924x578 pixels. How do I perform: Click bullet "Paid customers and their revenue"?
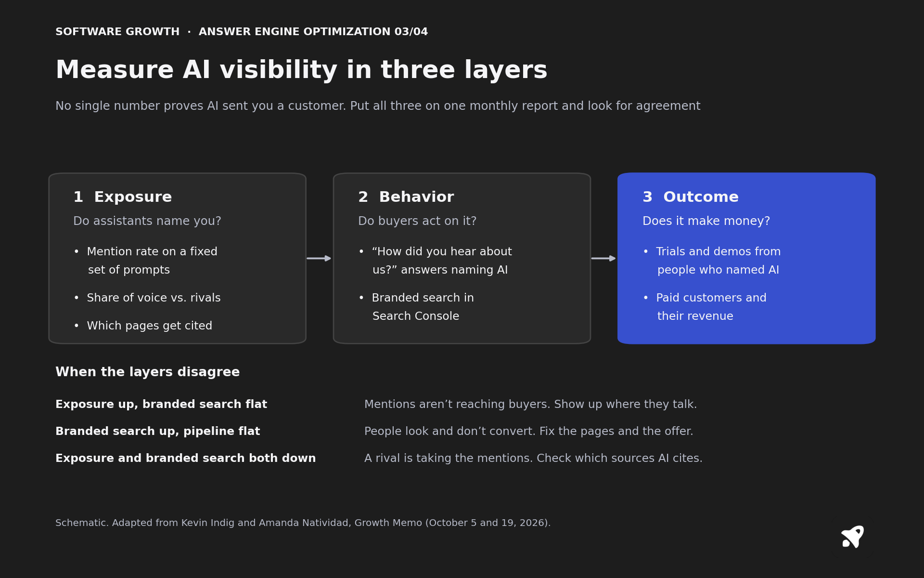[x=705, y=307]
